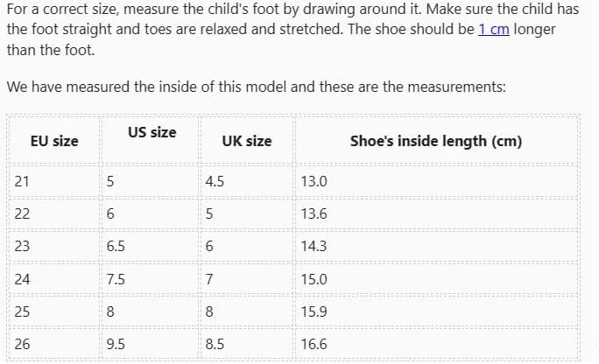Select EU size 24 cell
Viewport: 599px width, 364px height.
point(23,279)
